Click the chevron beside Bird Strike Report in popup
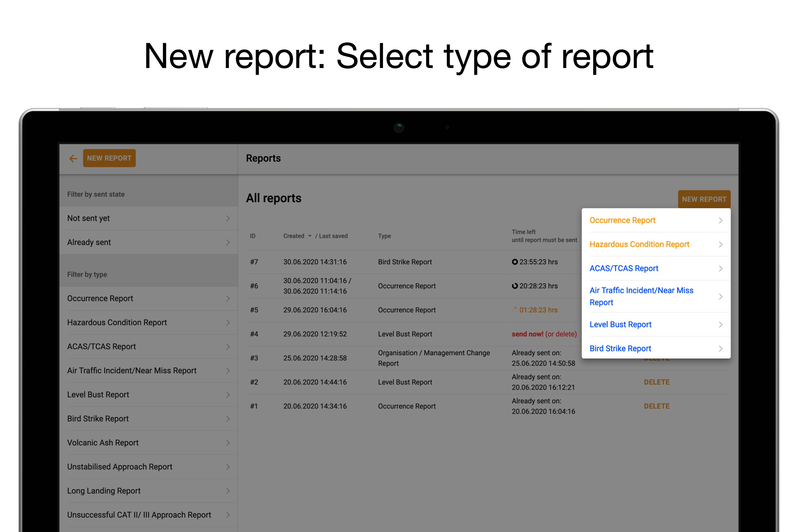The image size is (798, 532). [720, 349]
